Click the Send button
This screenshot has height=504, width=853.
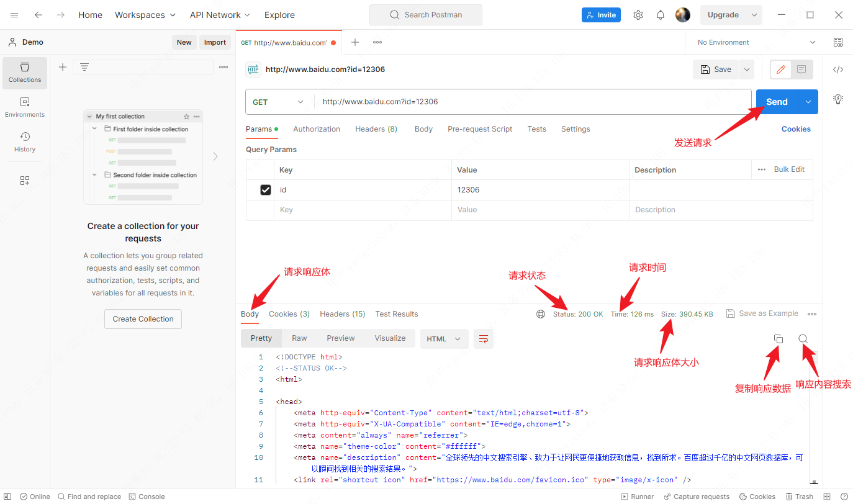coord(777,102)
